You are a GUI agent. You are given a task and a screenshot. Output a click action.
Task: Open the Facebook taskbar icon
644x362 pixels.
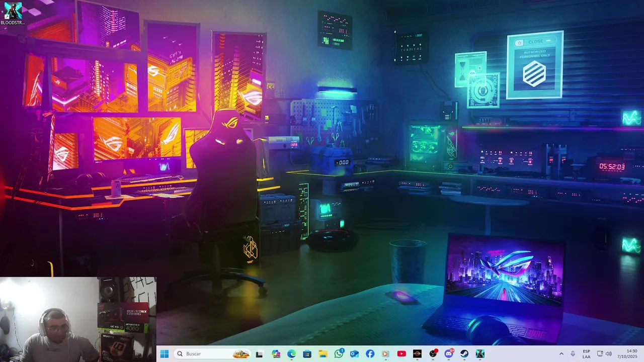[x=370, y=354]
